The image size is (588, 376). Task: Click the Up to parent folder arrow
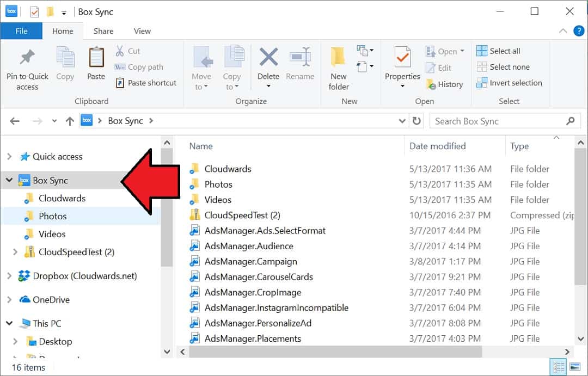pyautogui.click(x=70, y=120)
